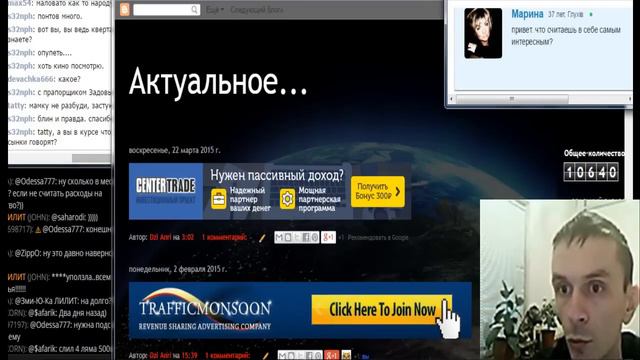Viewport: 640px width, 360px height.
Task: Click warning triangle icon before @Odessa777 message
Action: click(x=38, y=230)
